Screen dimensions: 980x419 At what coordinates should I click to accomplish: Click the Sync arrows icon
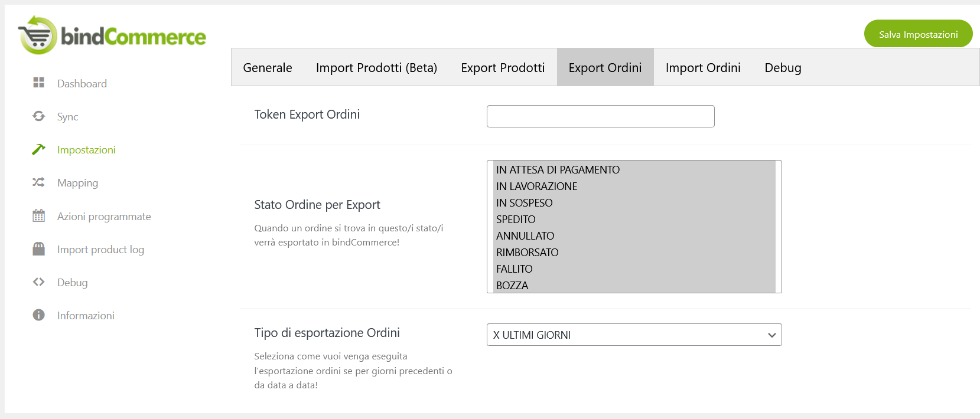click(x=39, y=116)
